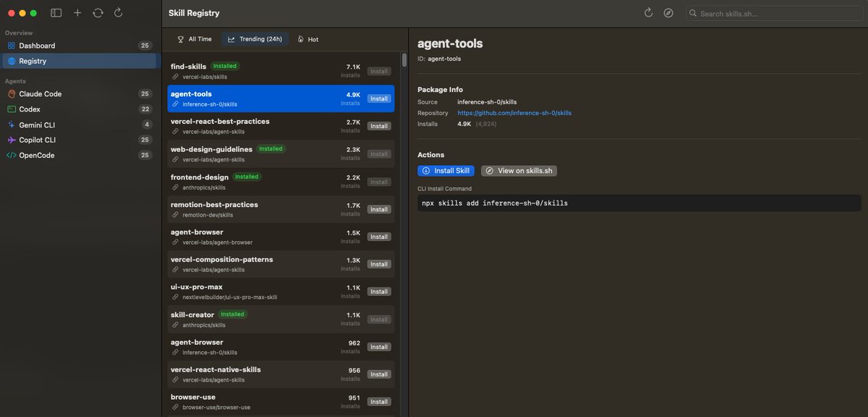Click the sync arrows icon in the titlebar

98,13
